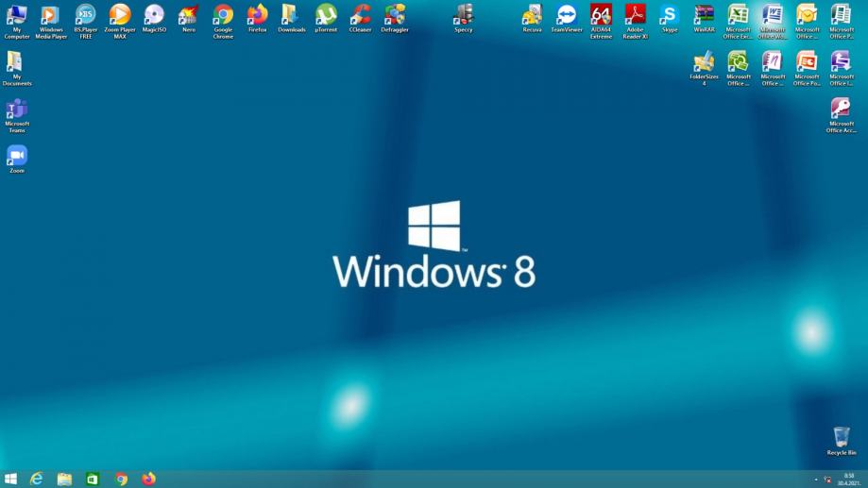This screenshot has width=868, height=488.
Task: Open the Microsoft Office Outlook clock-envelope icon
Action: click(808, 22)
